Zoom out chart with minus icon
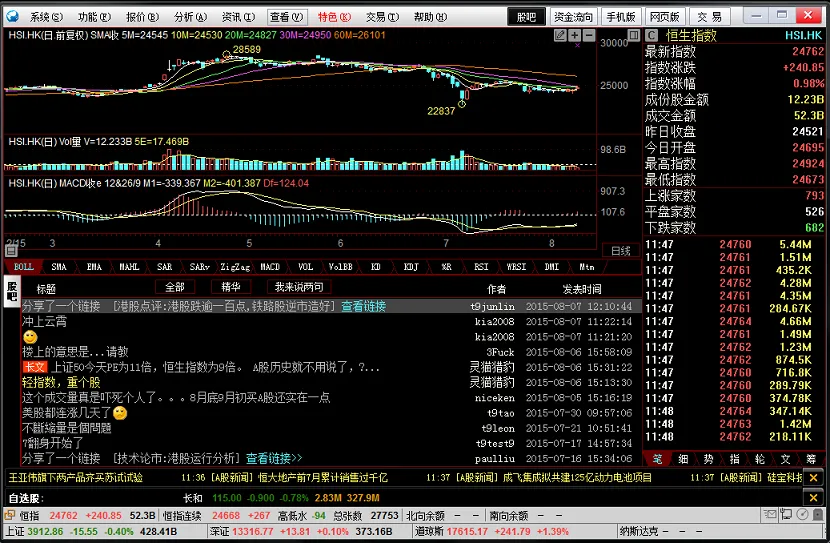Image resolution: width=830 pixels, height=543 pixels. point(589,35)
